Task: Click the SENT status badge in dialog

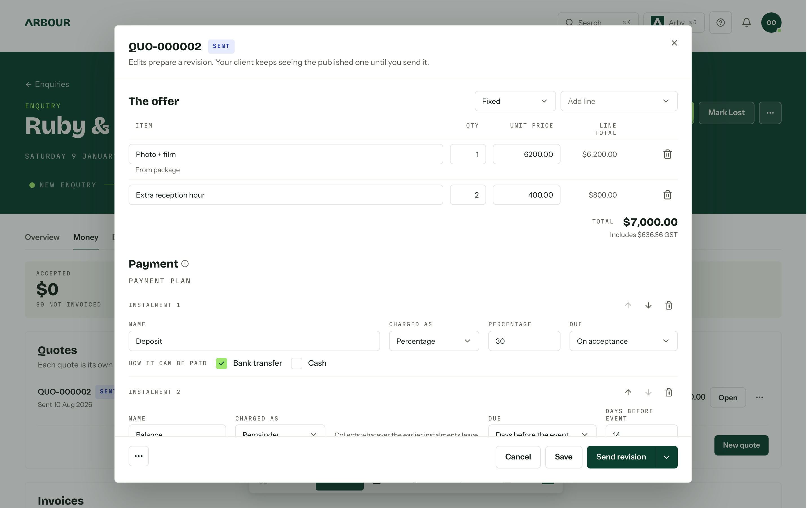Action: point(221,46)
